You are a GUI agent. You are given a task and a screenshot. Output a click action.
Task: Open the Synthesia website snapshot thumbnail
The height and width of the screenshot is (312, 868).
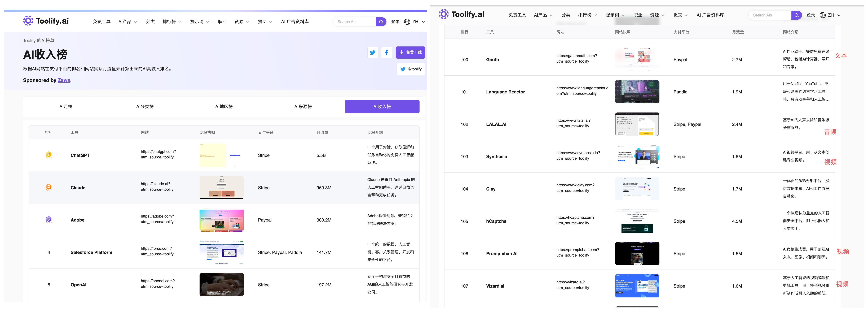click(637, 157)
